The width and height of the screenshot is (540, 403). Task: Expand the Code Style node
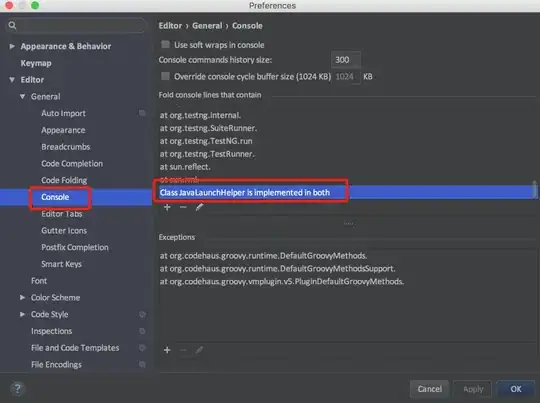22,314
